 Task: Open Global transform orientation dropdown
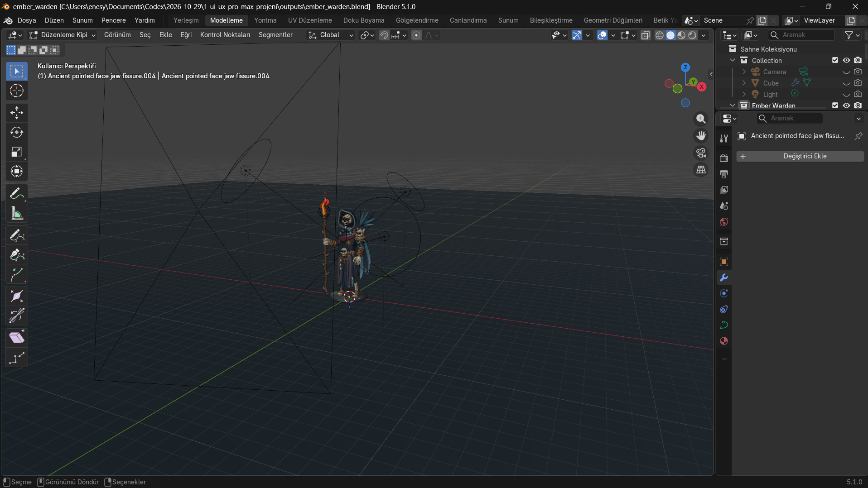[331, 35]
